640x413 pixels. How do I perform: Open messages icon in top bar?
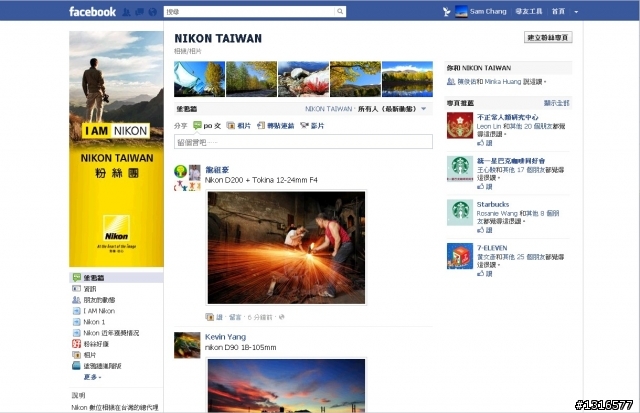click(x=140, y=12)
